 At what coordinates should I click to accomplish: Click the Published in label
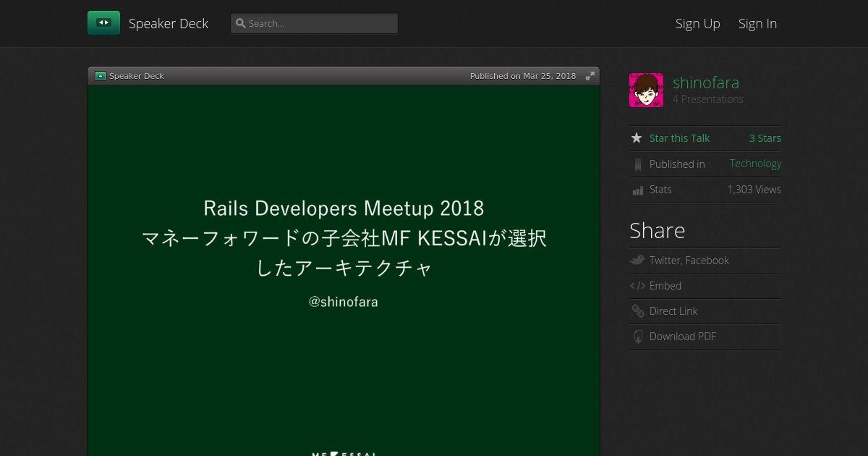click(677, 164)
